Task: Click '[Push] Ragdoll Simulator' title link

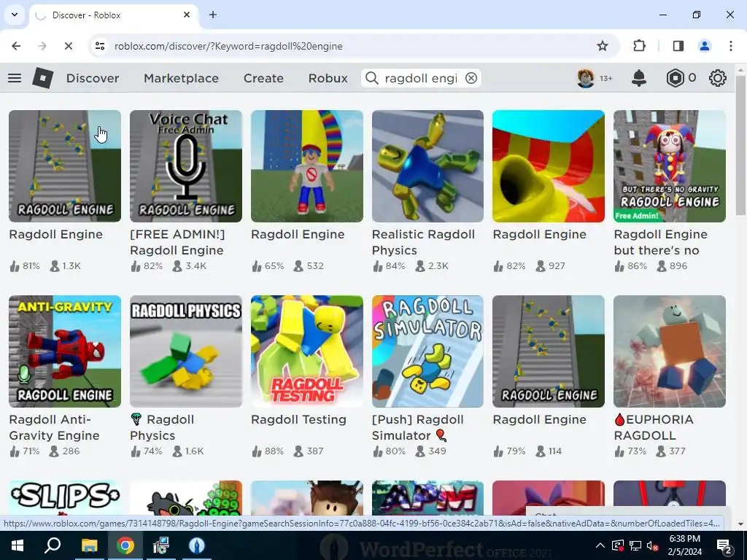Action: tap(418, 427)
